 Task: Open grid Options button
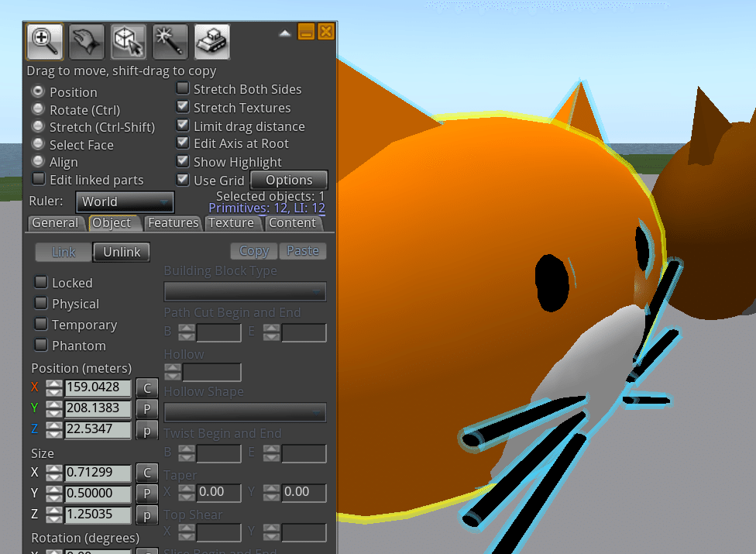289,181
